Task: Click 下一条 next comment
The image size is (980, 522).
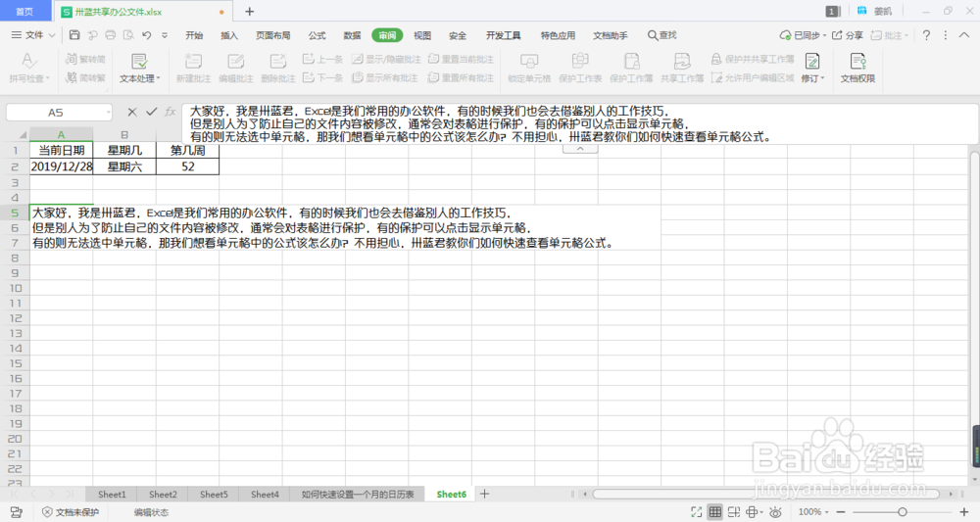Action: [x=322, y=77]
